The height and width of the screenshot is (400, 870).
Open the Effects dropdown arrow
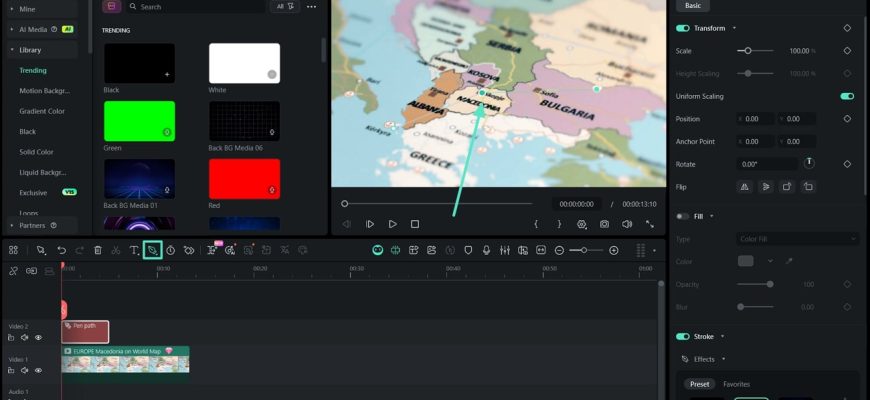tap(724, 360)
